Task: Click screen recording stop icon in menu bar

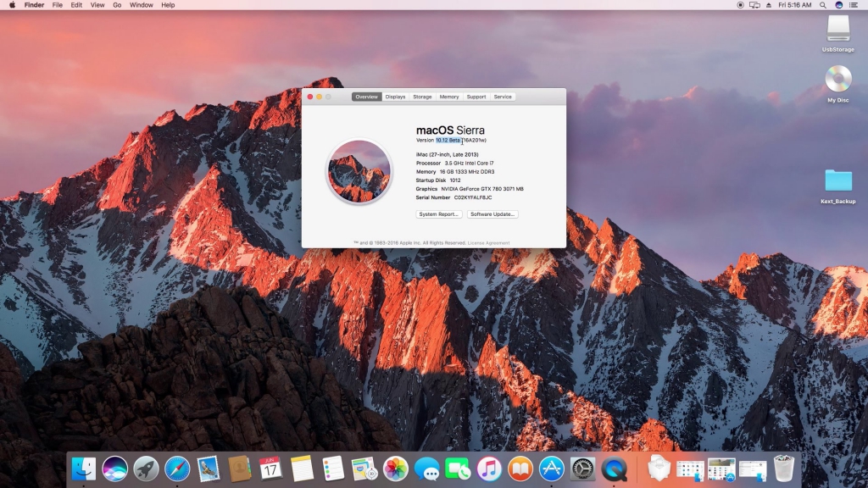Action: click(740, 5)
